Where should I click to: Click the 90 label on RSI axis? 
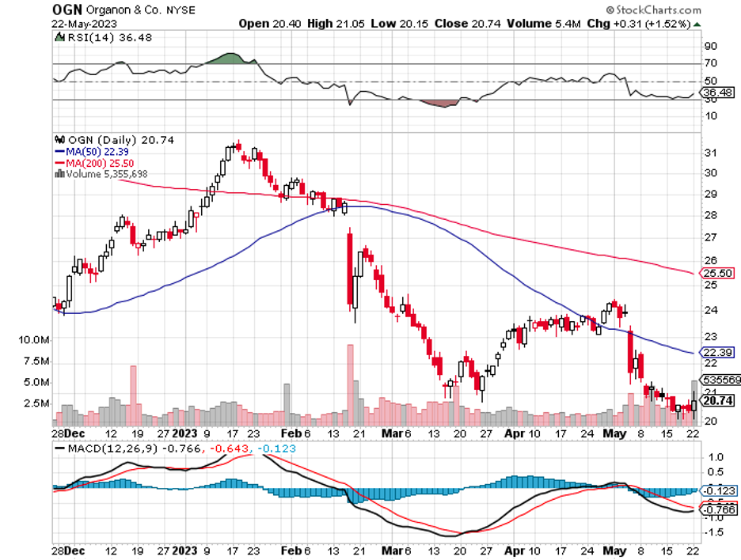(x=711, y=47)
